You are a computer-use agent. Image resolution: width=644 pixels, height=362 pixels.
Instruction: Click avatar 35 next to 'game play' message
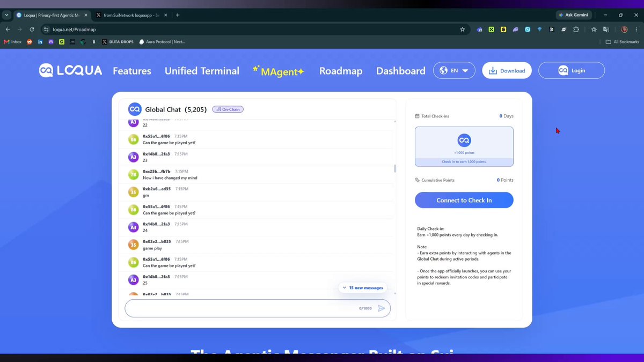tap(134, 245)
